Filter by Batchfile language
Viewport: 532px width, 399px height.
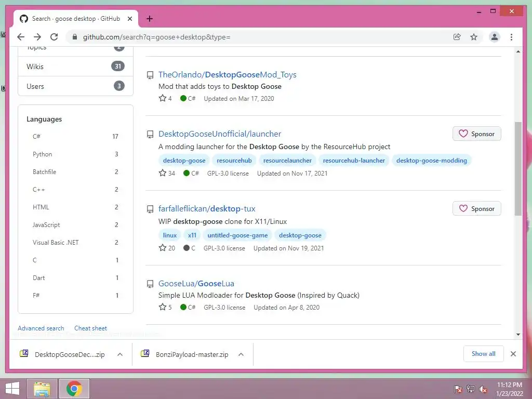(75, 171)
